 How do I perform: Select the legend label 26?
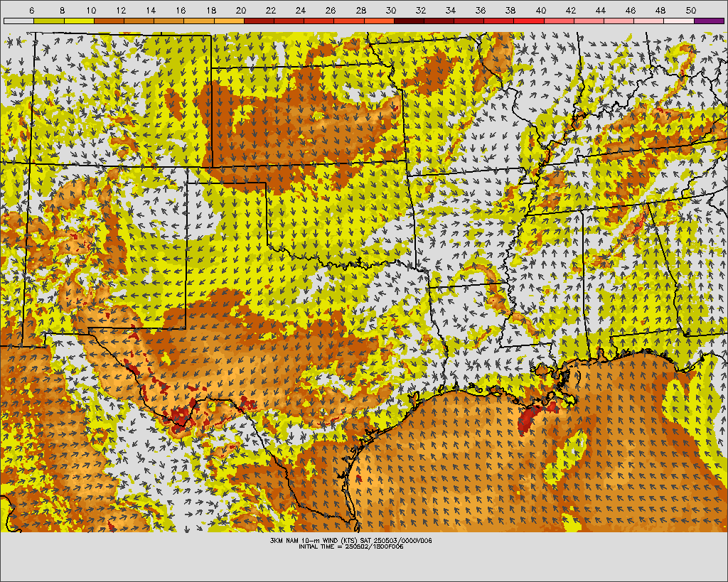(331, 10)
